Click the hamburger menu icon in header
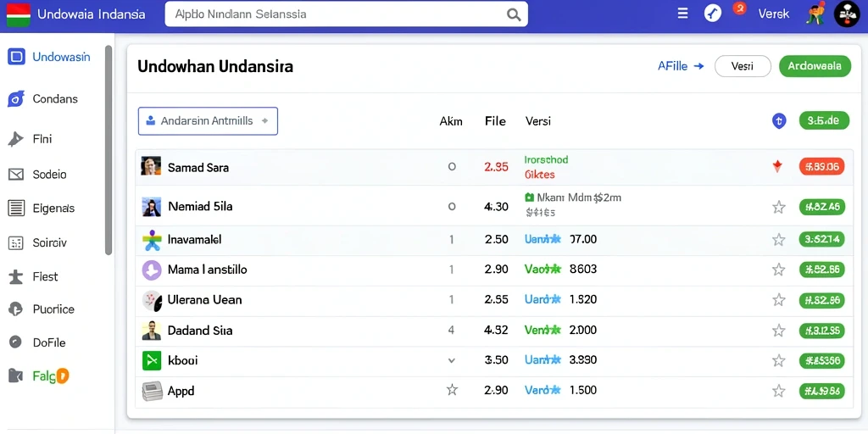 [x=682, y=14]
